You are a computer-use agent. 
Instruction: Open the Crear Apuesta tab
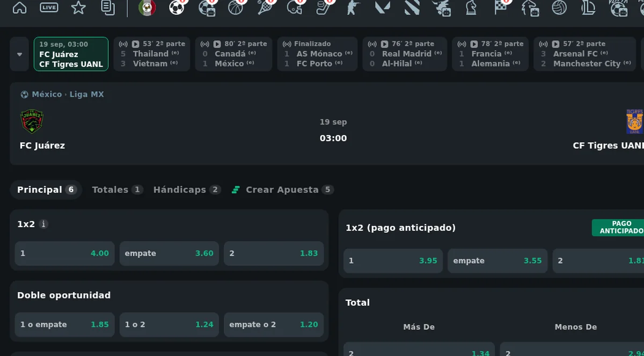[283, 190]
